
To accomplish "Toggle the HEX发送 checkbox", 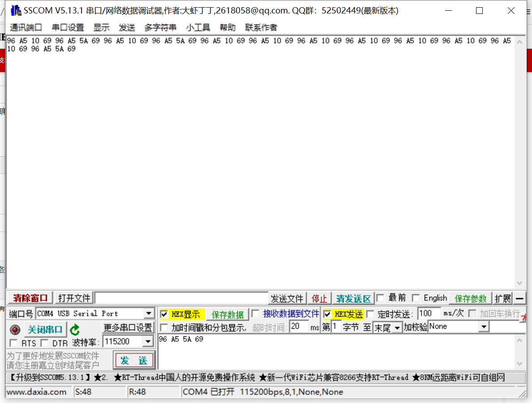I will (x=327, y=314).
